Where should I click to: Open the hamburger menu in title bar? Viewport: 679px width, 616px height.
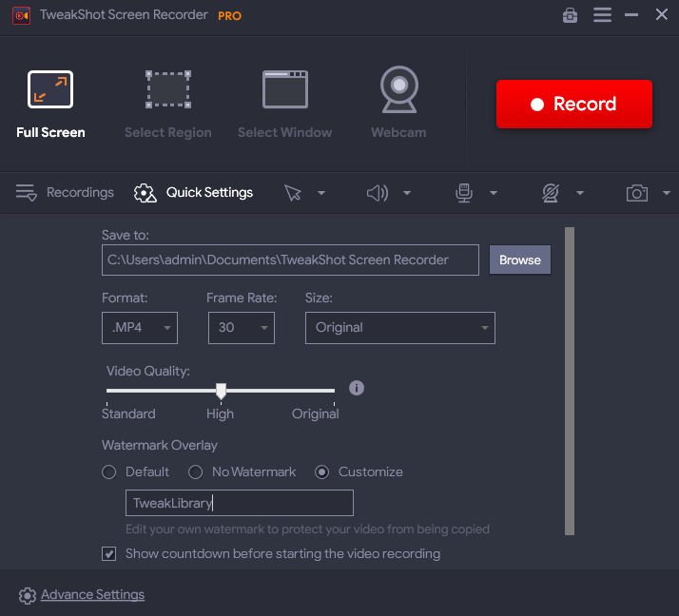(602, 14)
